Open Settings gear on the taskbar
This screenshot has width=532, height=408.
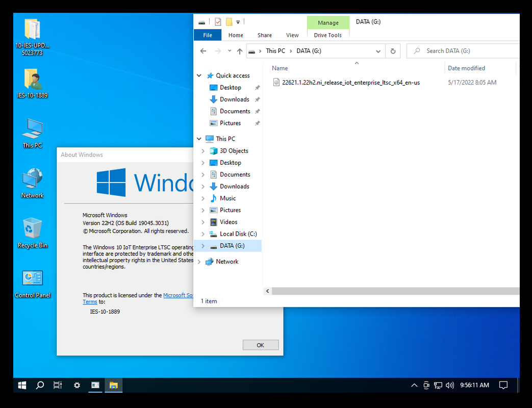click(x=77, y=385)
